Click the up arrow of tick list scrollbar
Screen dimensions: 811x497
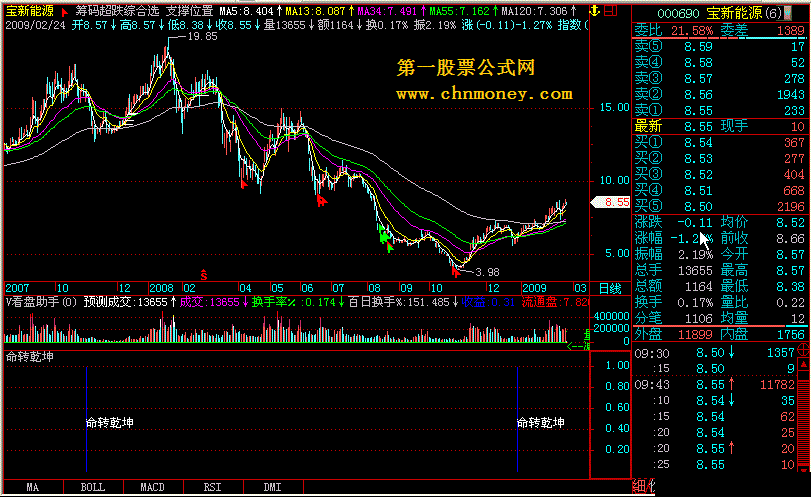804,364
